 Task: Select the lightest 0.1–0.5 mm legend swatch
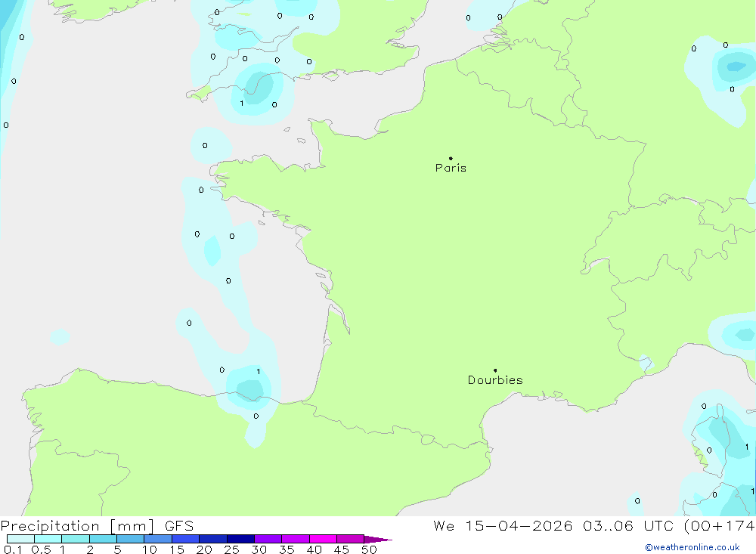[x=20, y=539]
